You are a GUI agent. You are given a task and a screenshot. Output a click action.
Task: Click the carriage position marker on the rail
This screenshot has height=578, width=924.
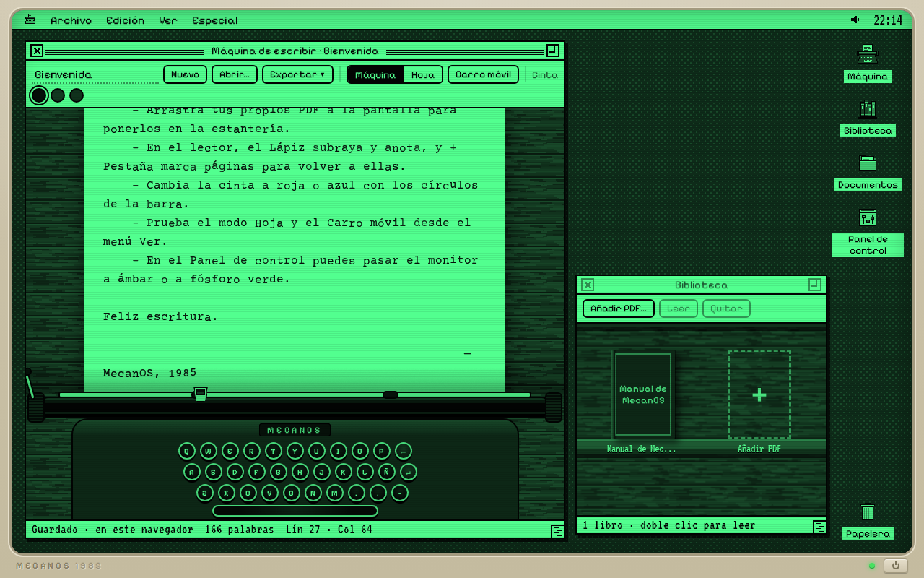click(x=201, y=394)
